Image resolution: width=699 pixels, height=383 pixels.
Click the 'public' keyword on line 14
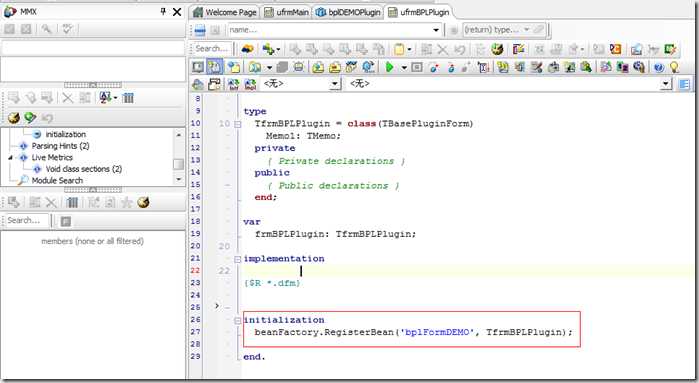pos(272,173)
